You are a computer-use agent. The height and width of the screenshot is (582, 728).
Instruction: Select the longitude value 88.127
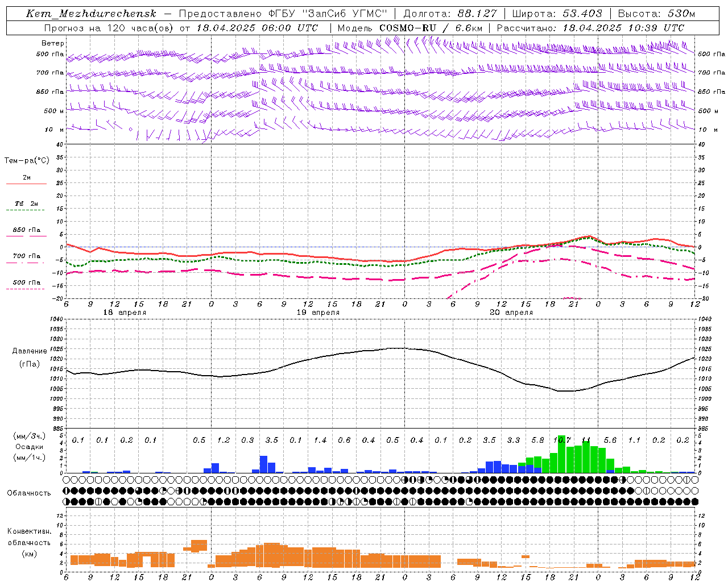[x=477, y=14]
